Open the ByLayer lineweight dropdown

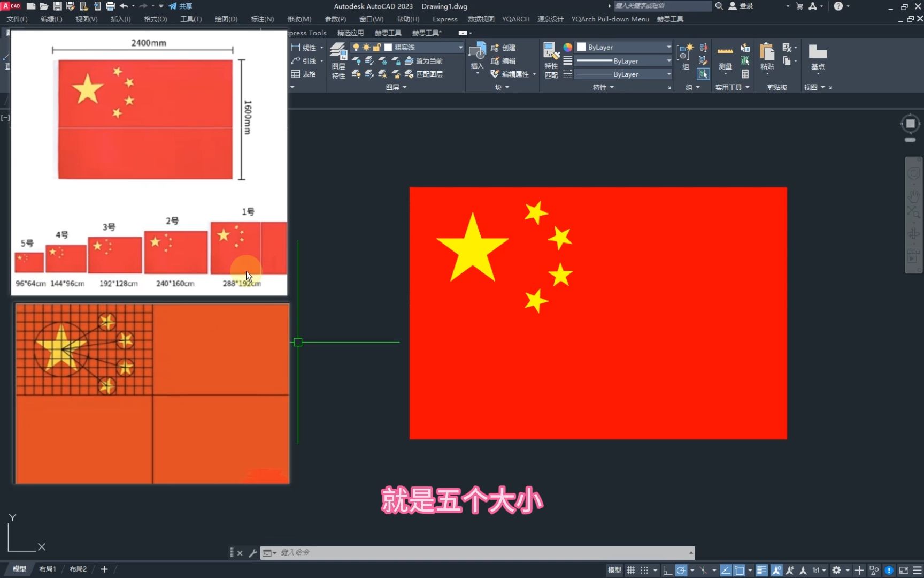click(623, 61)
